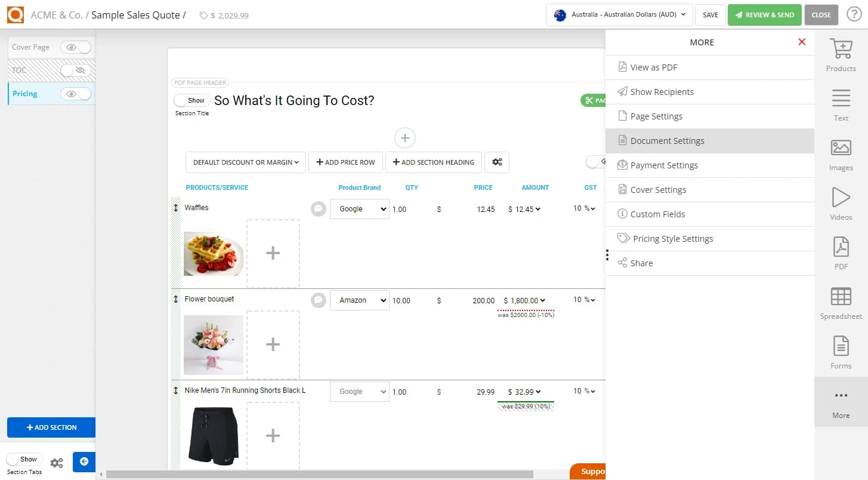Open the Images panel

coord(840,153)
